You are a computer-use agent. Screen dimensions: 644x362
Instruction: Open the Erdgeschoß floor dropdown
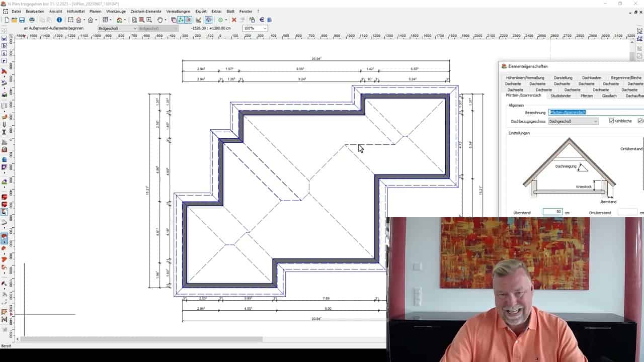(118, 29)
